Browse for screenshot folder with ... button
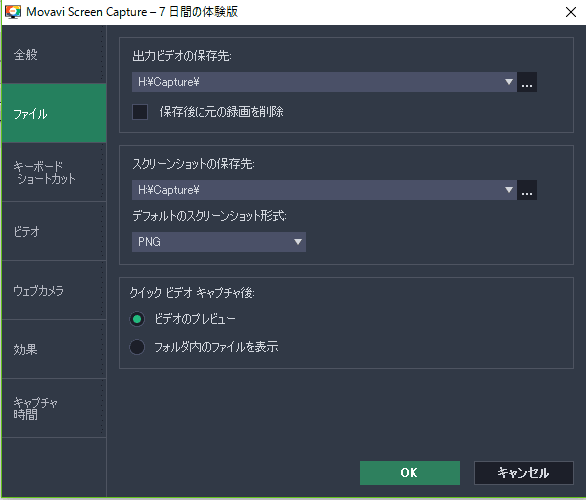 click(527, 190)
